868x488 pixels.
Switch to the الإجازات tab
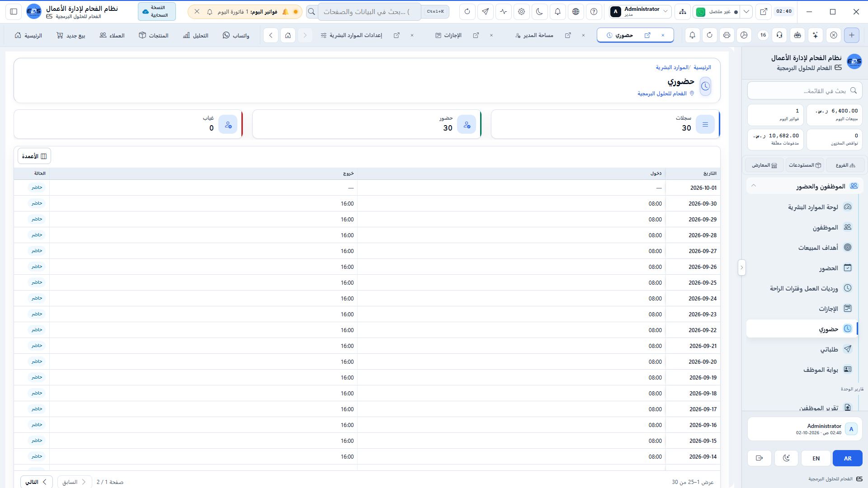(x=449, y=35)
